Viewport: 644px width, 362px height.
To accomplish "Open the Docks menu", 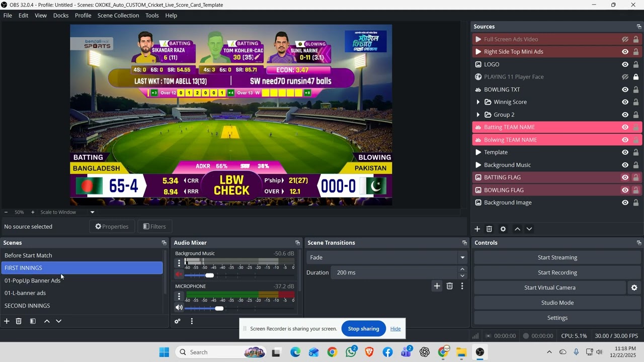I will (61, 16).
